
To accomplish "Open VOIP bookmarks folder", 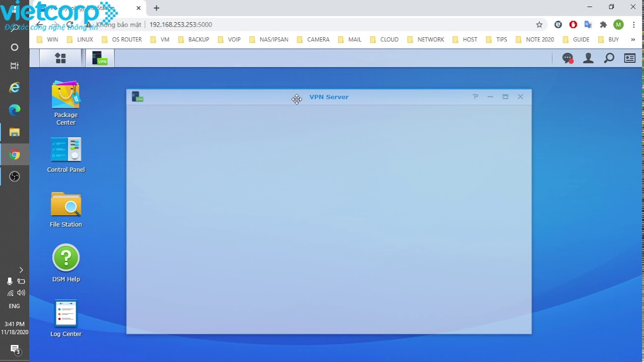I will [x=229, y=40].
